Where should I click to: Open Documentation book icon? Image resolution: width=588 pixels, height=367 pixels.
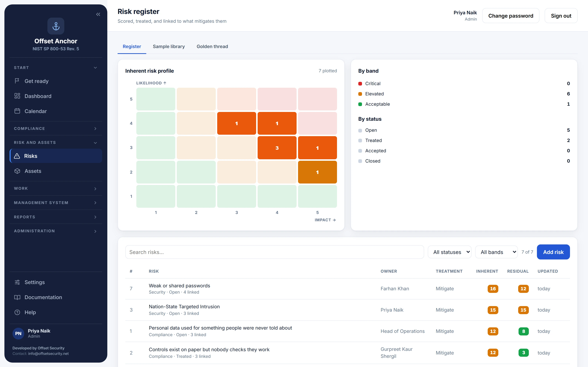pos(17,297)
